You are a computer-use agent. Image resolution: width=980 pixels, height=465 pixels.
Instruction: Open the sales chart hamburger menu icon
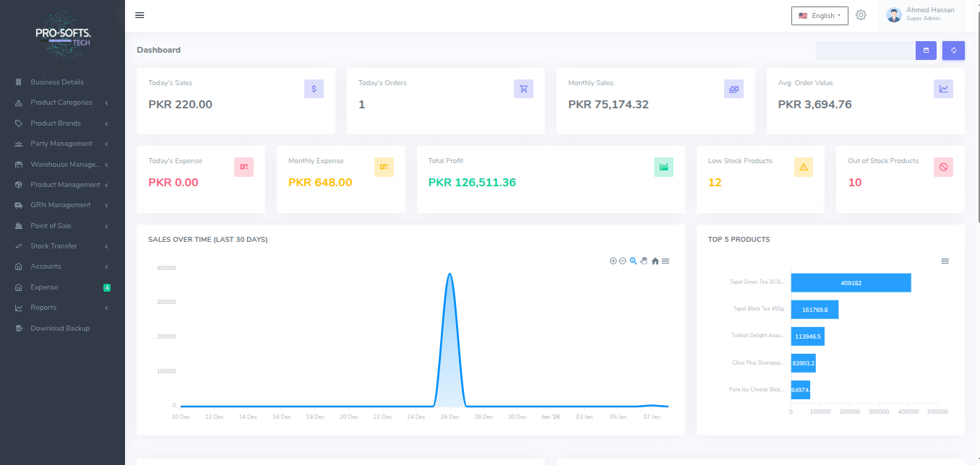click(666, 261)
